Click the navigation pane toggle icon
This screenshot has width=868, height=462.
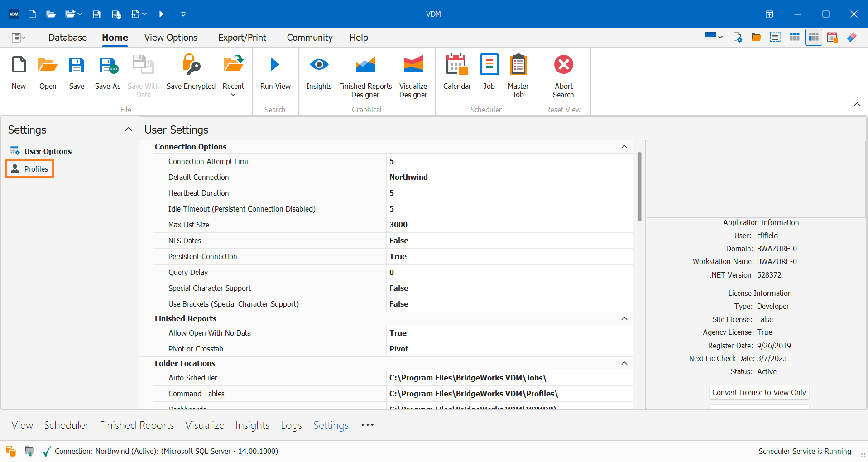[x=18, y=38]
